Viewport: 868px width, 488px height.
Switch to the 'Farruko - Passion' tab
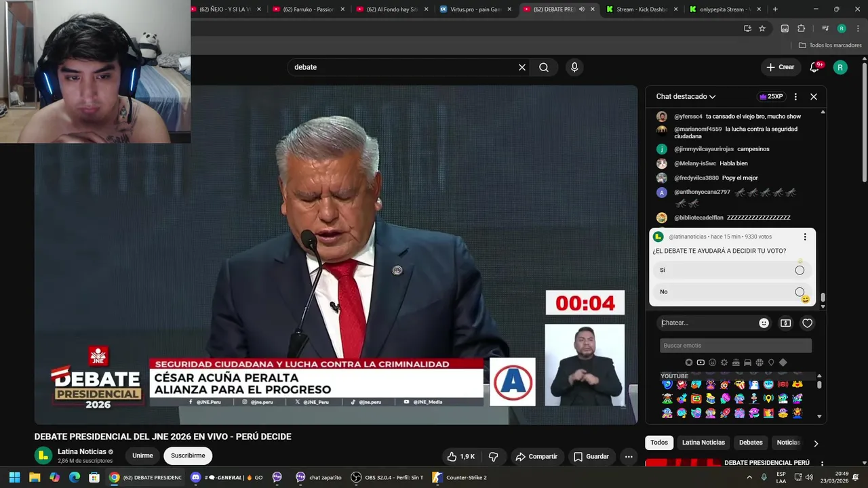click(309, 9)
